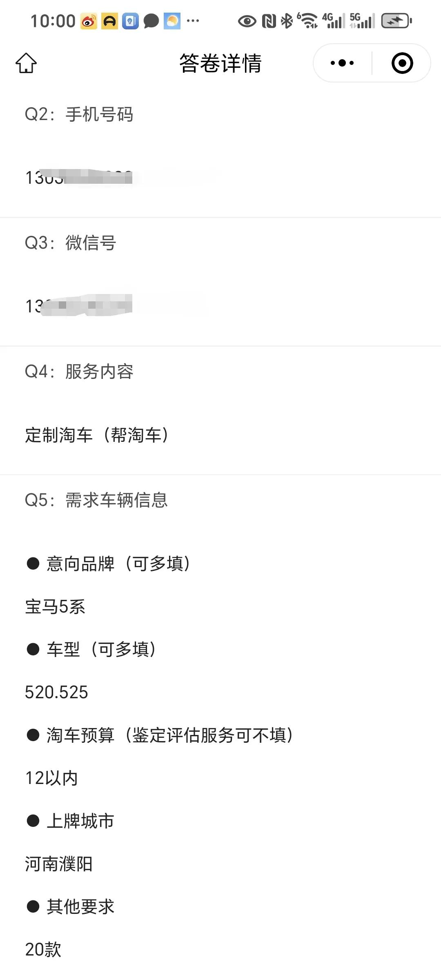The height and width of the screenshot is (980, 441).
Task: Tap the weather notification icon
Action: pyautogui.click(x=172, y=21)
